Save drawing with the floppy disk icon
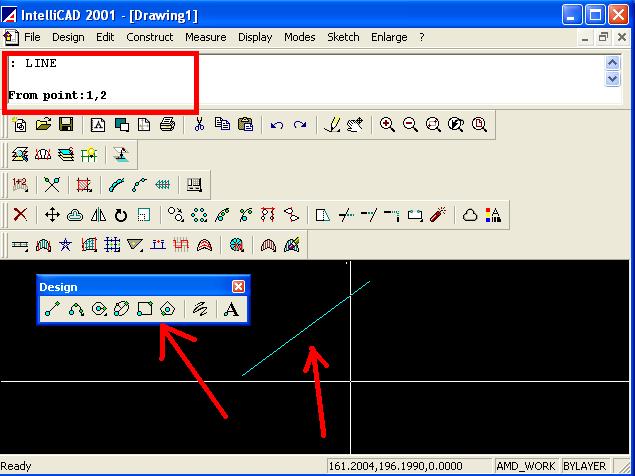635x476 pixels. pos(66,124)
